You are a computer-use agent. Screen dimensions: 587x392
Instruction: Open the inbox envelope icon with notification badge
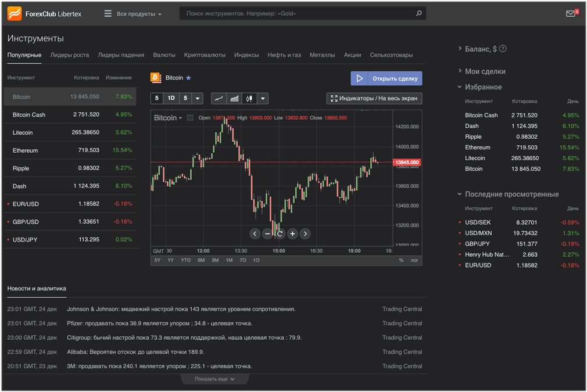[x=570, y=12]
